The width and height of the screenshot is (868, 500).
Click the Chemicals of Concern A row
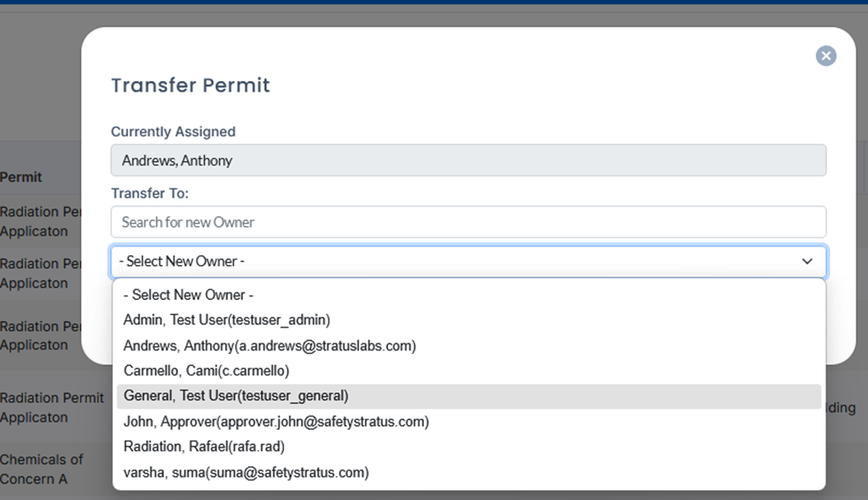41,469
